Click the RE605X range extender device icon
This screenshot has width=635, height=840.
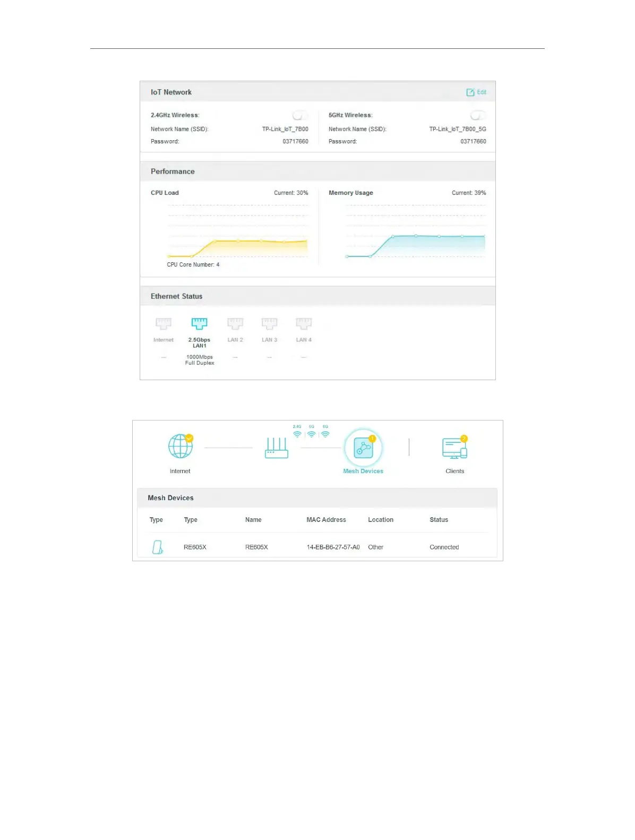(x=158, y=547)
